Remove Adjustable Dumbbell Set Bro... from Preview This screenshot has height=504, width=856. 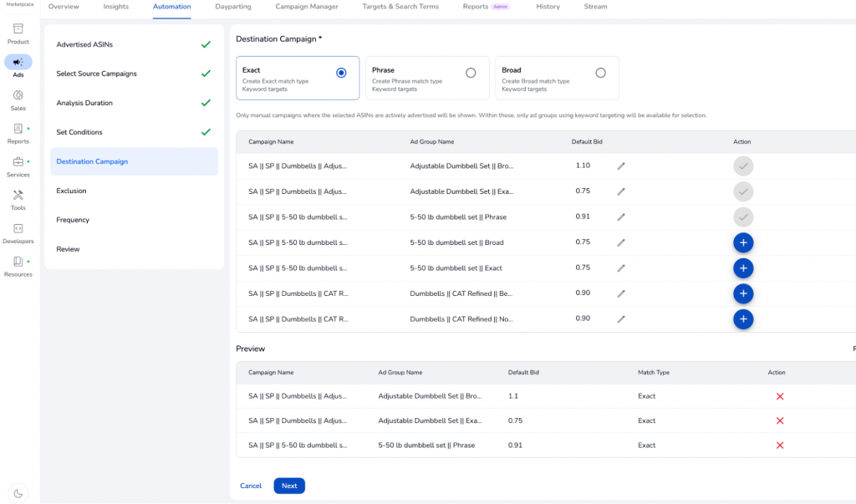click(780, 396)
